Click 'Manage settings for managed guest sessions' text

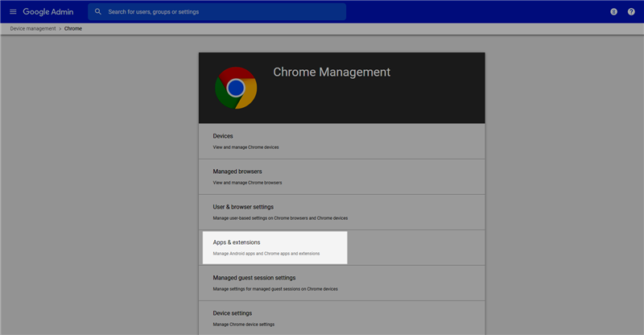point(275,289)
